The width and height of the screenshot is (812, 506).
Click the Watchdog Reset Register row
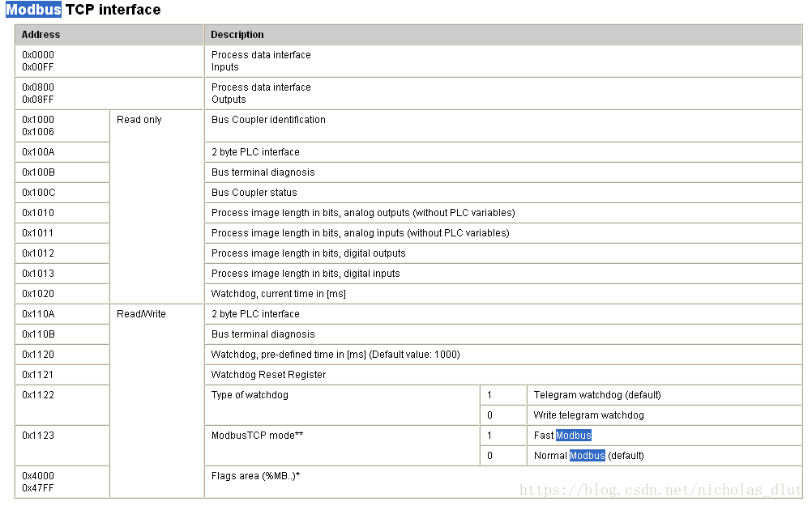click(x=268, y=375)
